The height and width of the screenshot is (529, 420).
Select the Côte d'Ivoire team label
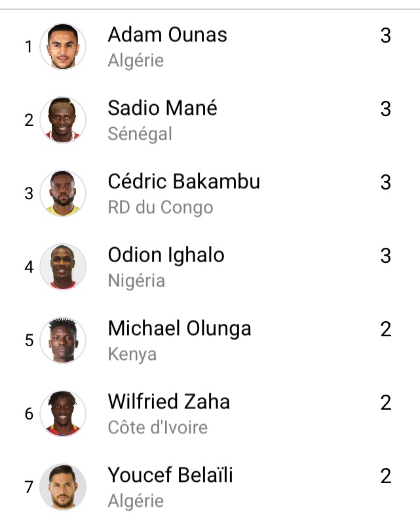(x=157, y=427)
